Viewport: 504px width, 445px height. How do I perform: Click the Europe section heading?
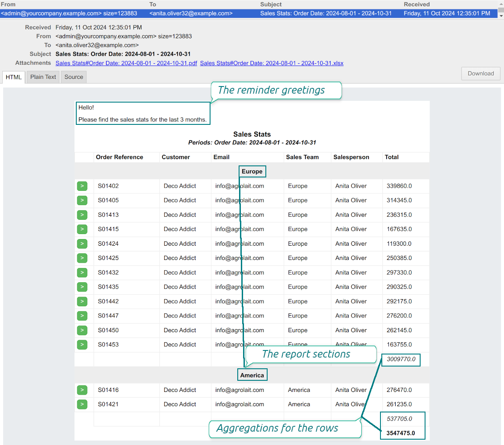pos(252,172)
